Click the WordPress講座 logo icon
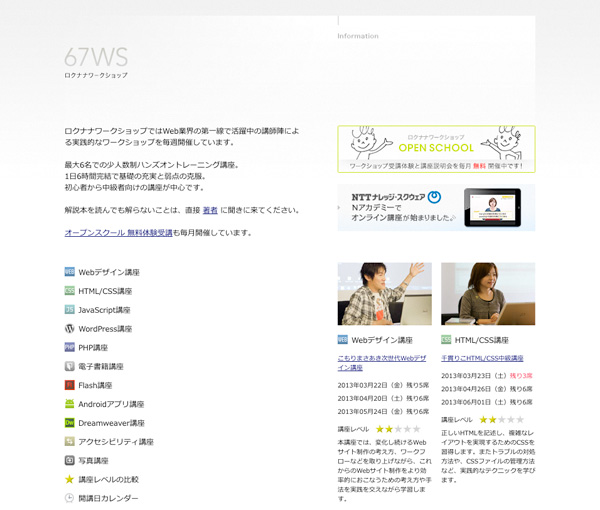This screenshot has width=600, height=510. (x=70, y=329)
